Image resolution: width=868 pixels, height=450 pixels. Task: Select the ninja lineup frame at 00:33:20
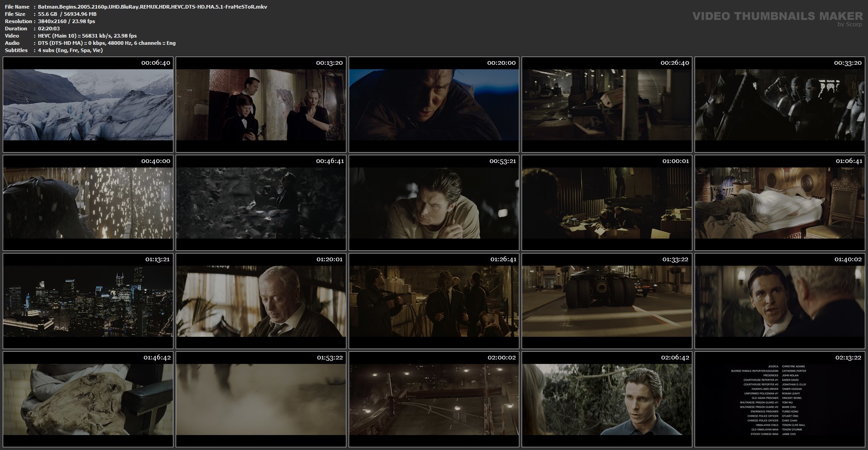click(x=780, y=105)
